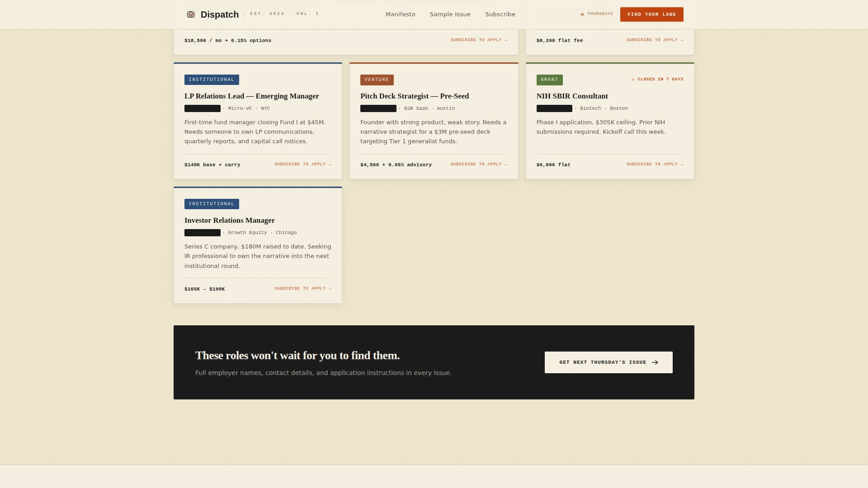
Task: Click $8,200 flat fee text
Action: 560,41
